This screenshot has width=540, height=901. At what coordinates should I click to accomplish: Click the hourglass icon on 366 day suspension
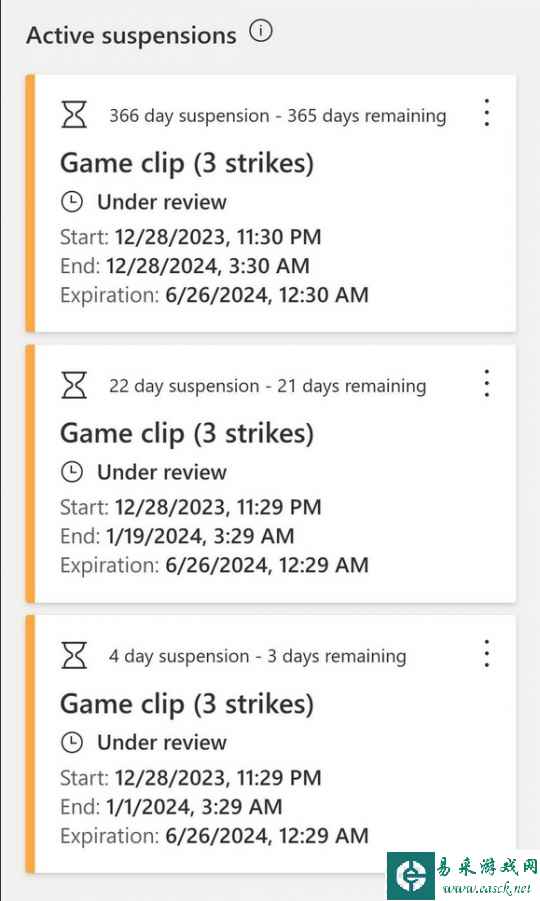(x=74, y=114)
